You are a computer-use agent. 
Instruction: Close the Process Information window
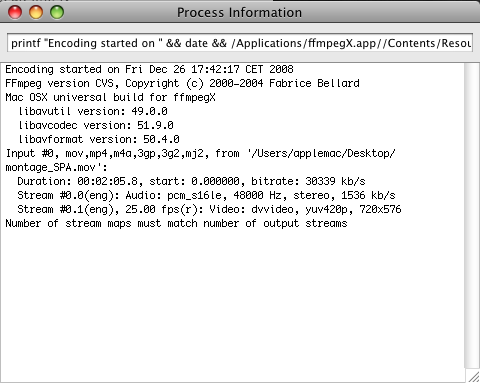coord(15,13)
